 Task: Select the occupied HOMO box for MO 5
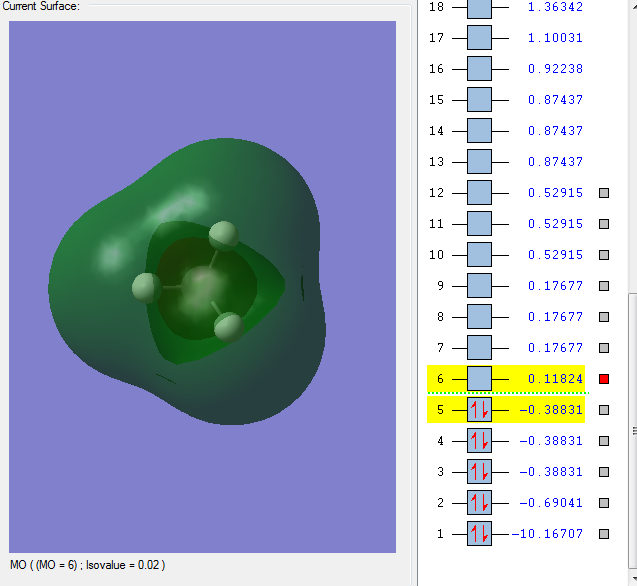[x=479, y=410]
